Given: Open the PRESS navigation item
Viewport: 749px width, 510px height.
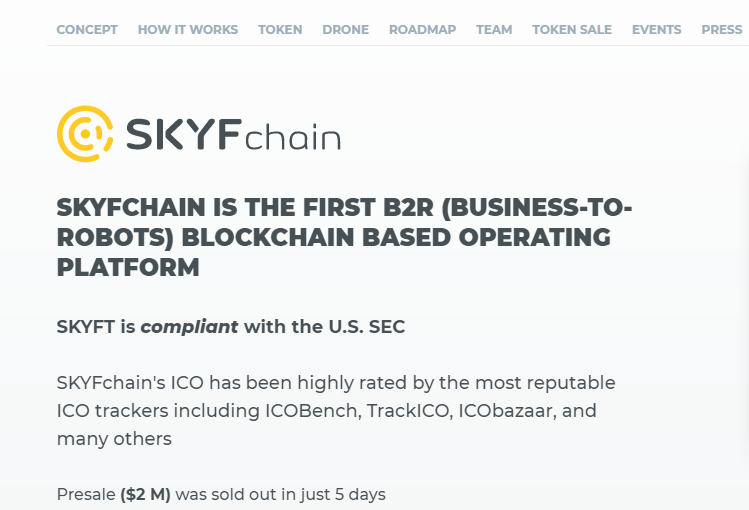Looking at the screenshot, I should (722, 30).
